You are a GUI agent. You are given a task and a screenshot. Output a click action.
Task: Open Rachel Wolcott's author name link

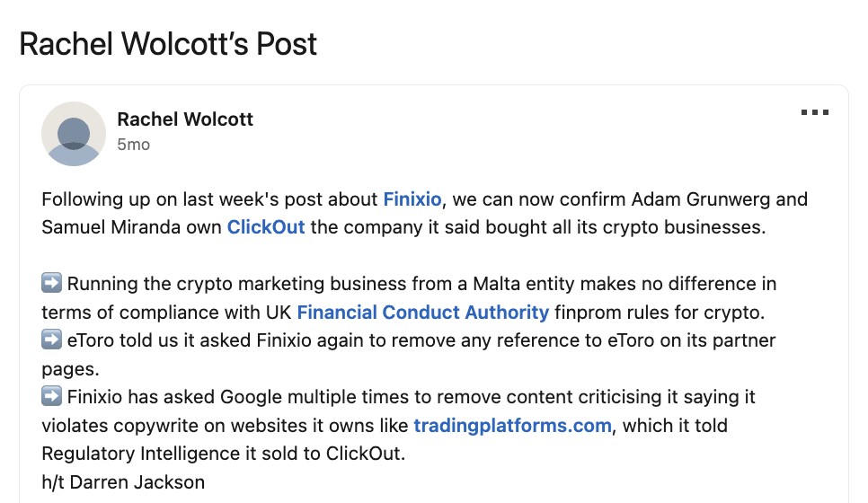click(185, 119)
